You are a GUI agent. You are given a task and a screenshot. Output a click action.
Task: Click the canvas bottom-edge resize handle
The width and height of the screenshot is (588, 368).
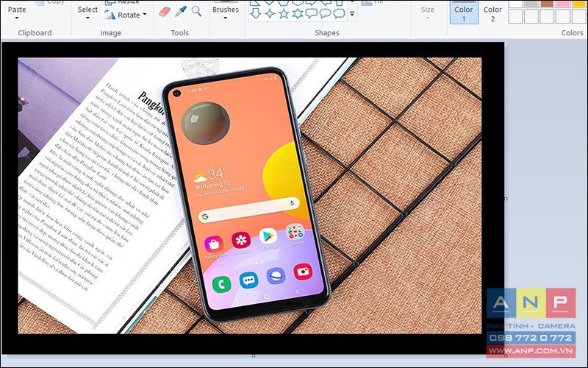[x=254, y=355]
